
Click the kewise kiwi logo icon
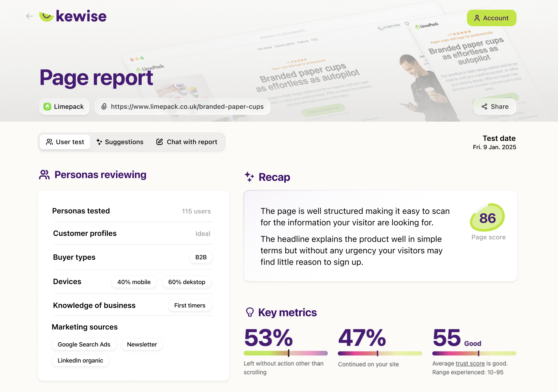(46, 16)
